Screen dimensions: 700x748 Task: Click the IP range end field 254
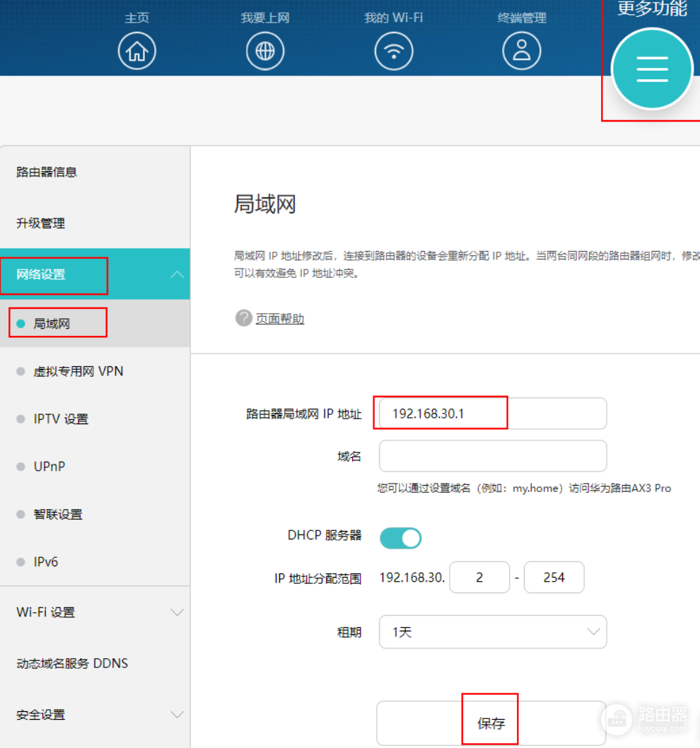coord(554,577)
